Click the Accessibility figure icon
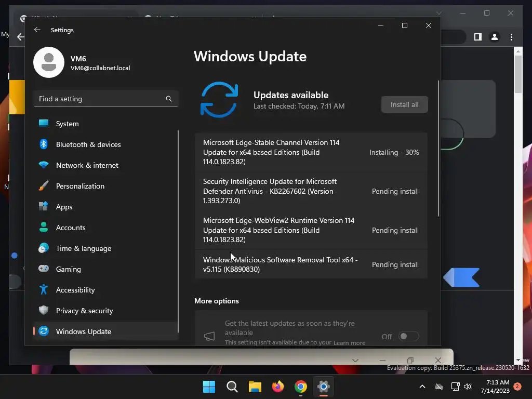This screenshot has width=532, height=399. point(44,290)
